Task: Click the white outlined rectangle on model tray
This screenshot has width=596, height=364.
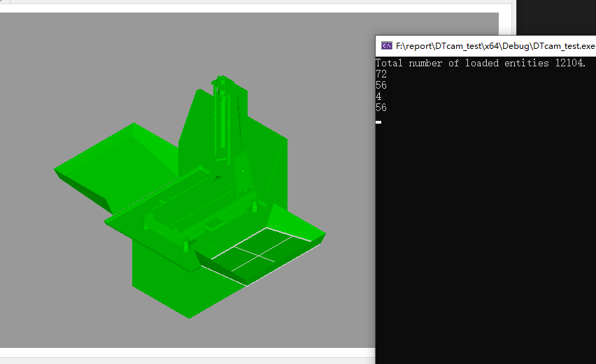Action: 261,257
